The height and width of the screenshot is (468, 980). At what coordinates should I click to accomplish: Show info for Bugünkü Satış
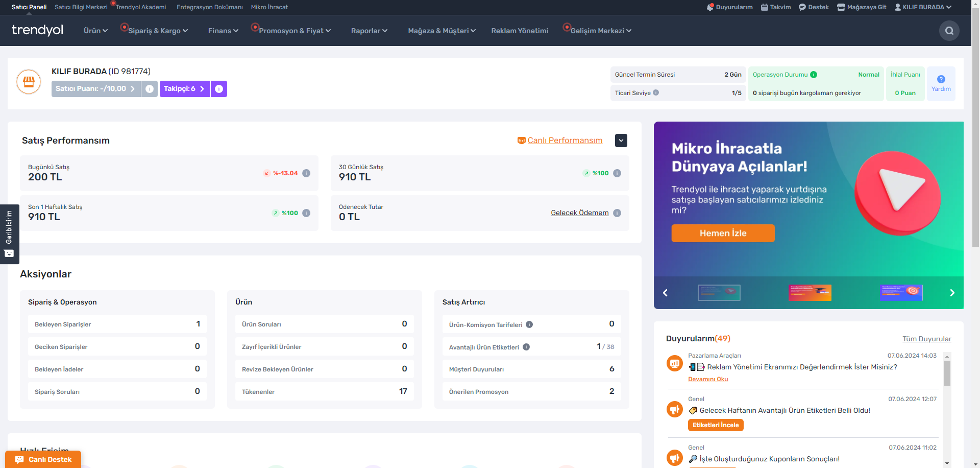tap(306, 173)
